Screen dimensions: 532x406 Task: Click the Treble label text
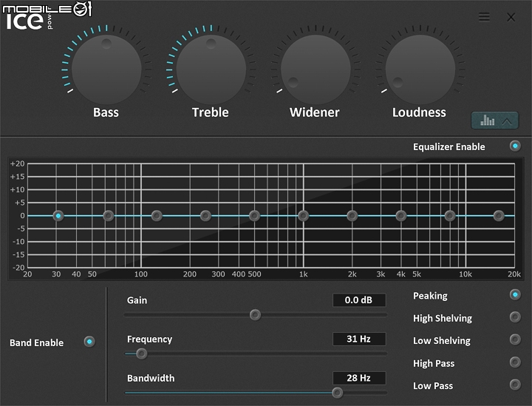pos(211,112)
